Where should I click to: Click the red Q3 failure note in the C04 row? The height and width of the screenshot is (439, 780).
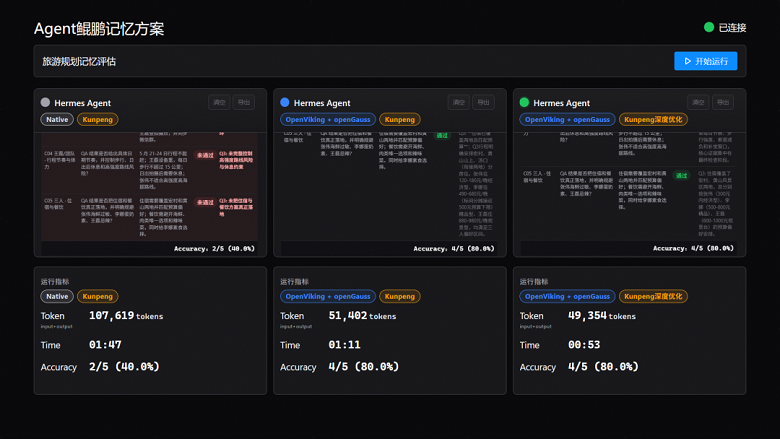pos(236,160)
